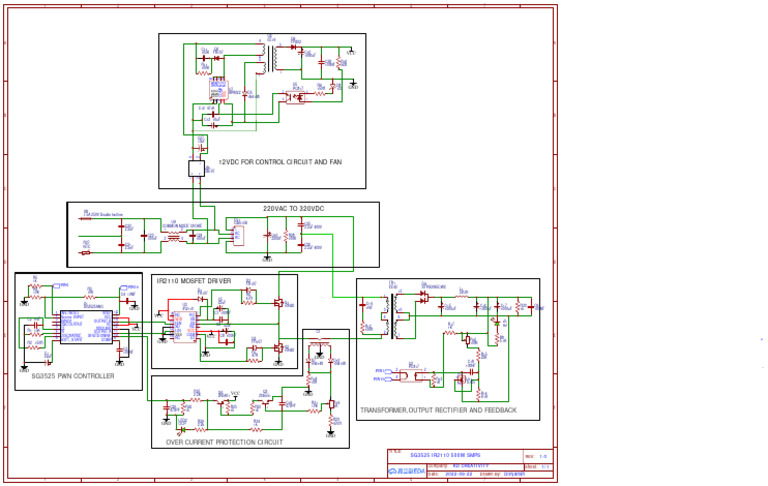Click the PC817 optocoupler in 12VDC section

click(295, 97)
